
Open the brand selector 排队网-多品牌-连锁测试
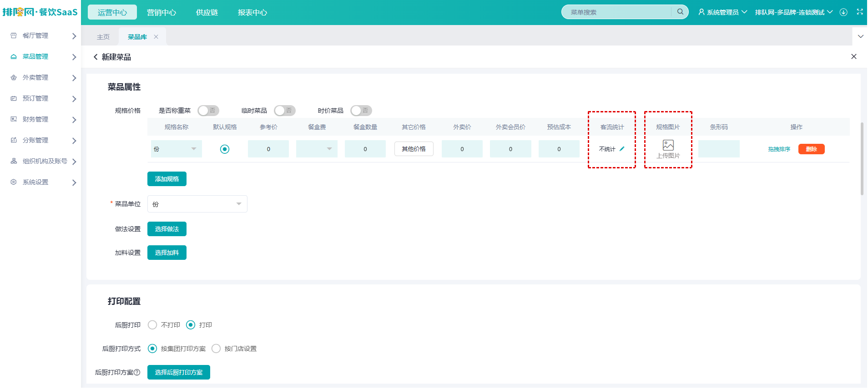click(794, 12)
